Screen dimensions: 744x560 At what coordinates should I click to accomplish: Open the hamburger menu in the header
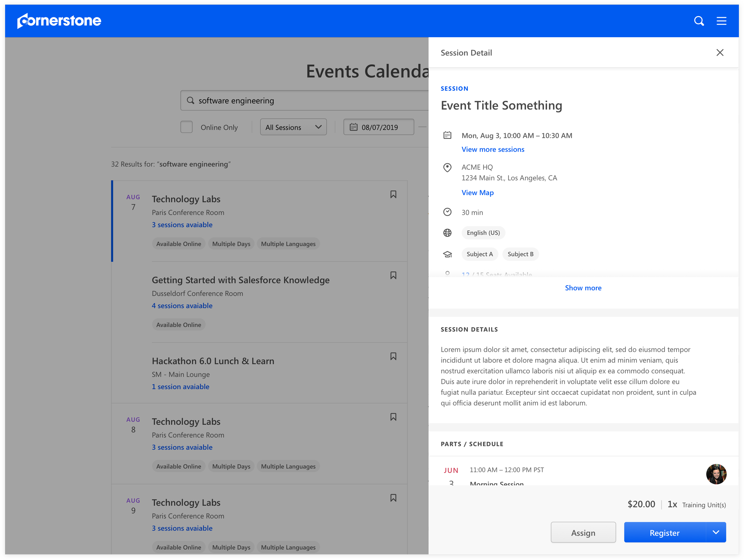click(721, 21)
